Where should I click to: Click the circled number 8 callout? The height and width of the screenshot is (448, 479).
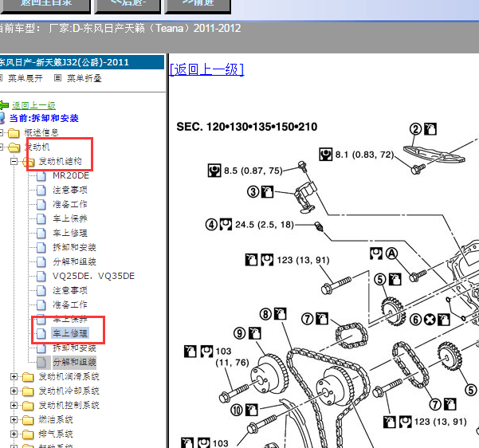(265, 314)
